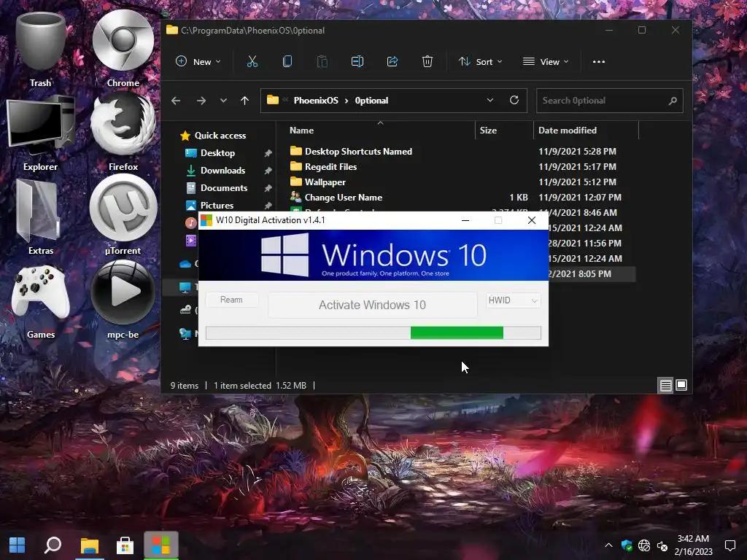The height and width of the screenshot is (560, 747).
Task: Go up one folder level with the up arrow
Action: point(244,101)
